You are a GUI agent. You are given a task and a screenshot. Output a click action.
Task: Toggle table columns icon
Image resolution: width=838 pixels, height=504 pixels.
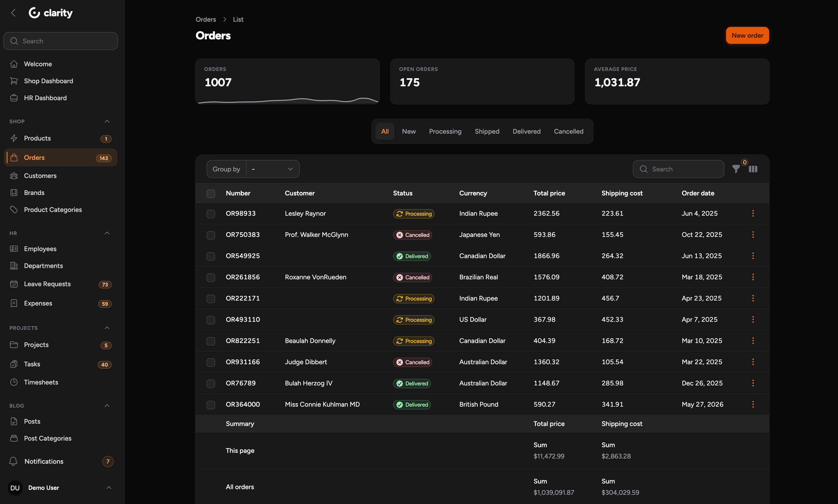[753, 169]
